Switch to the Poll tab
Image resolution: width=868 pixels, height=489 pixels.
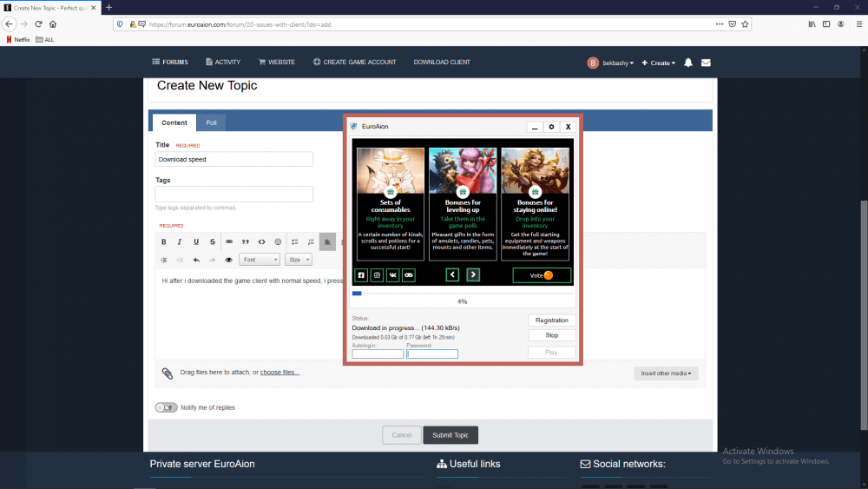coord(211,122)
